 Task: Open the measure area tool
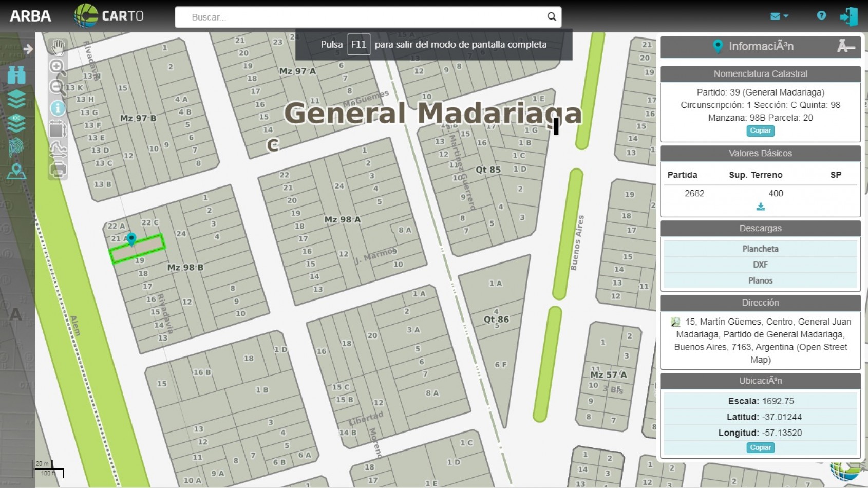(58, 128)
